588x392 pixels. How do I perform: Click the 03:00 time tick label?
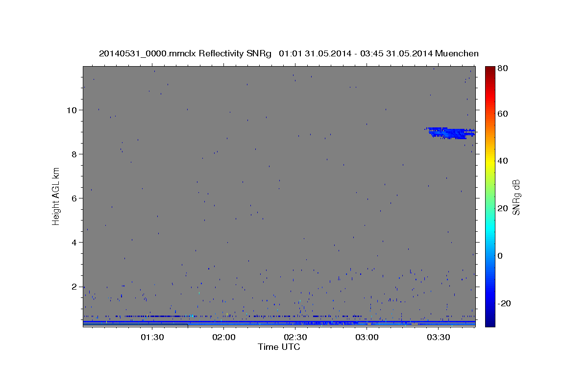coord(367,338)
